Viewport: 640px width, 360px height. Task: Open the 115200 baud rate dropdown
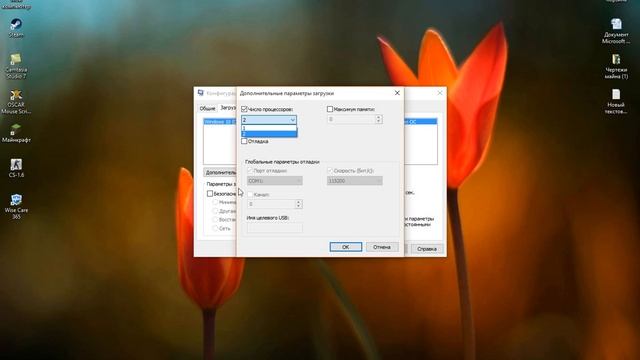(355, 180)
